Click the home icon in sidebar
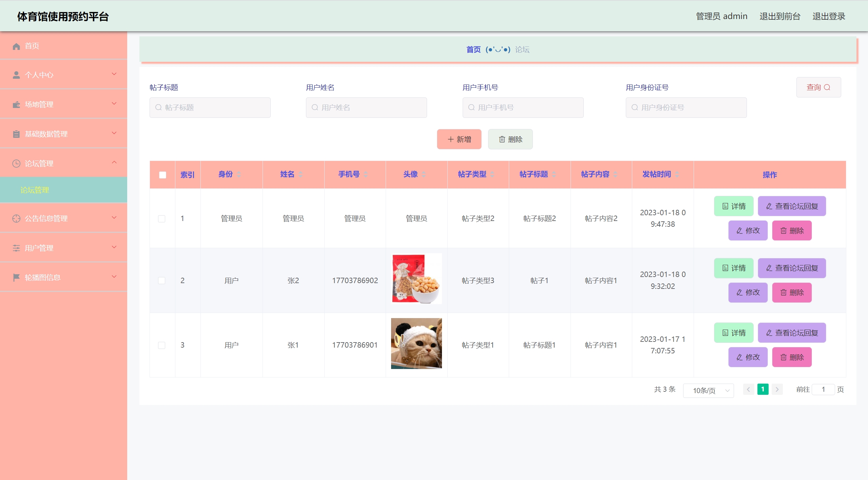868x480 pixels. tap(16, 46)
